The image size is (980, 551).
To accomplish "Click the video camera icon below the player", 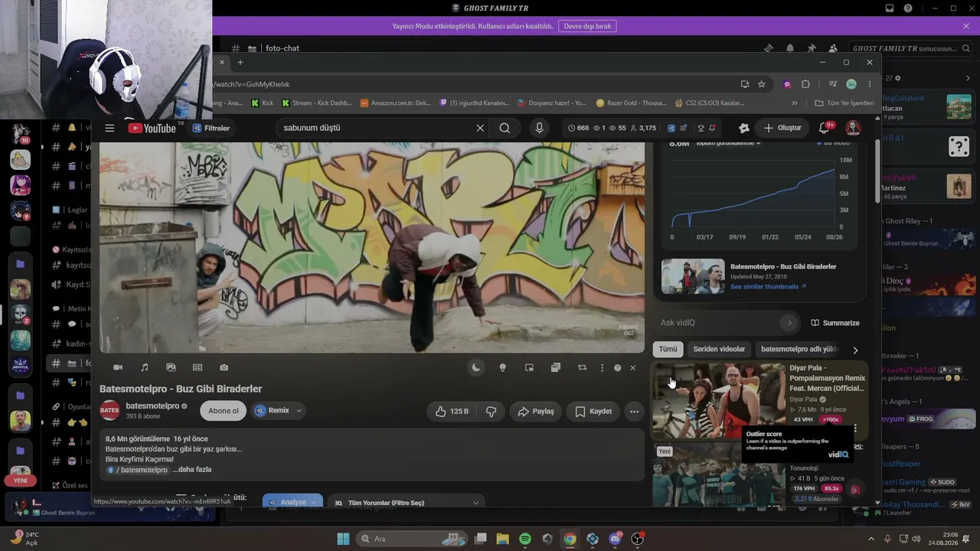I will click(118, 367).
